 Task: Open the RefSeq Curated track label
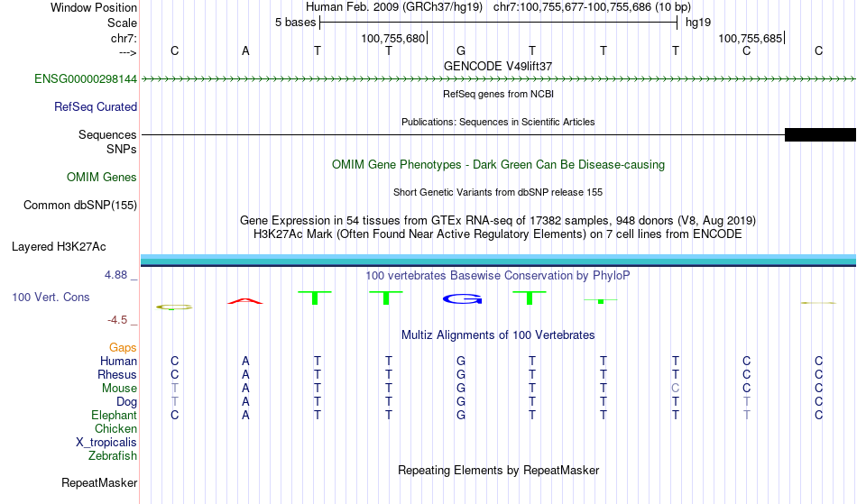click(x=96, y=107)
